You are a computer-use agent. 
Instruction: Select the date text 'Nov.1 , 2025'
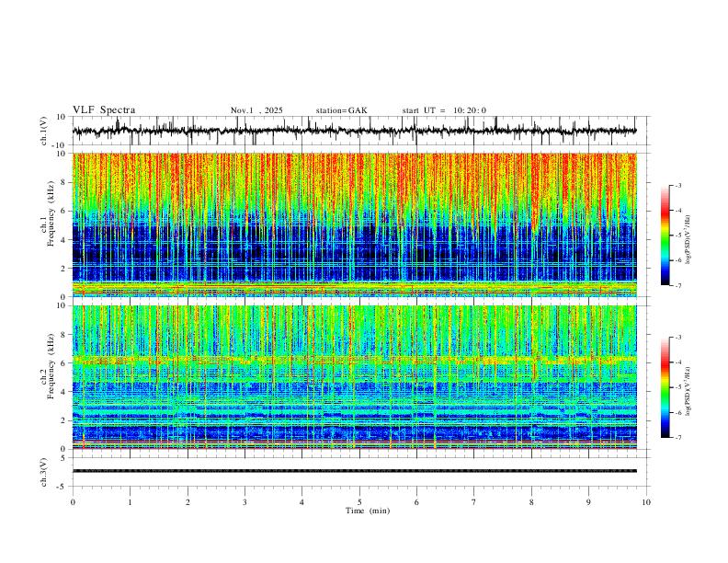[x=256, y=110]
